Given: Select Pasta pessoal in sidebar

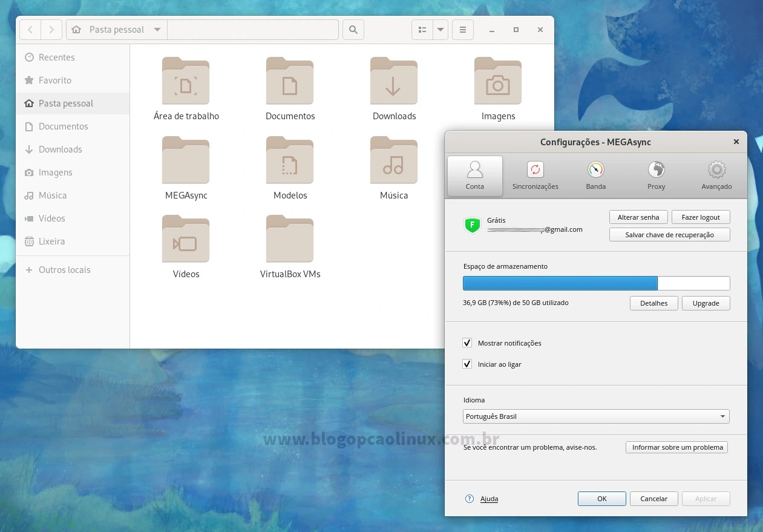Looking at the screenshot, I should 73,103.
